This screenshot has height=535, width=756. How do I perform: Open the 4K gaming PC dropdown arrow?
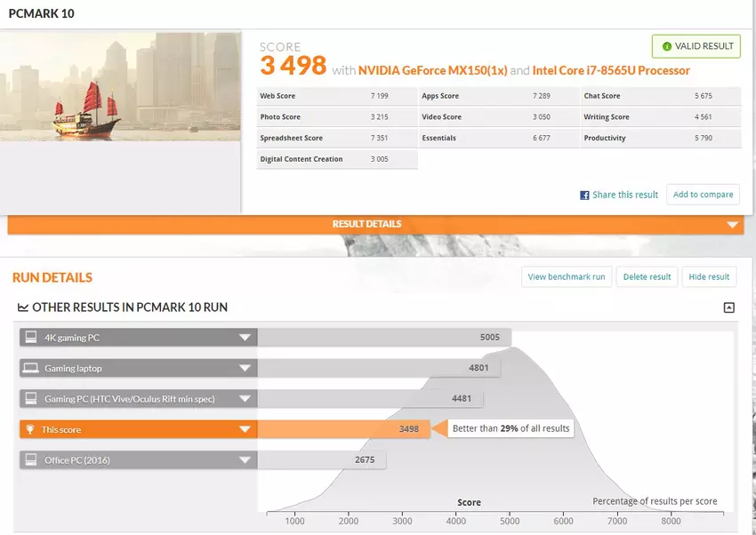point(244,338)
